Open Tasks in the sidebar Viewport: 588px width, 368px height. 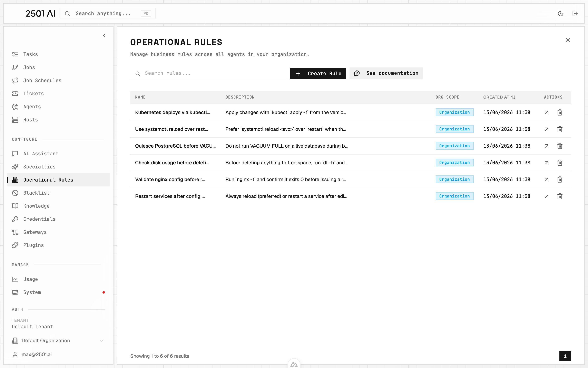point(58,54)
